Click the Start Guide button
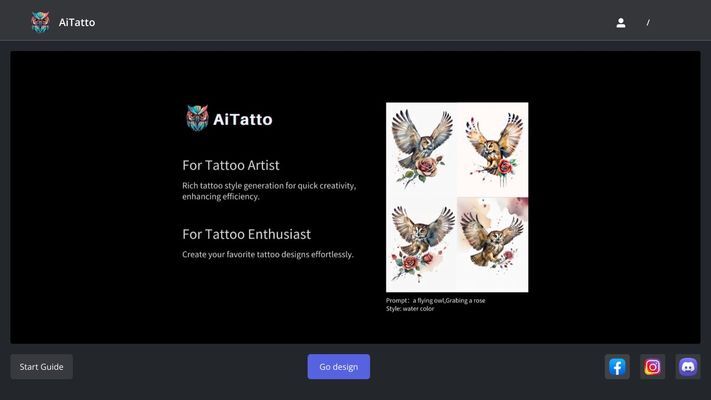711x400 pixels. pyautogui.click(x=42, y=367)
